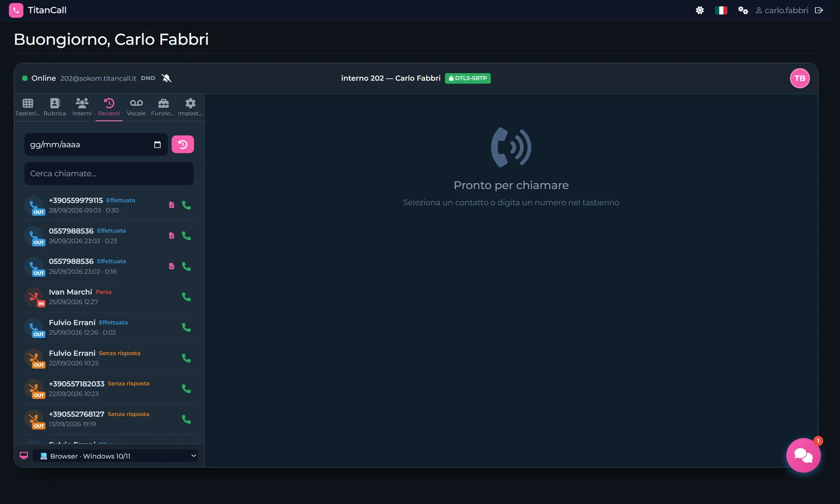Select the Recenti tab

point(109,107)
